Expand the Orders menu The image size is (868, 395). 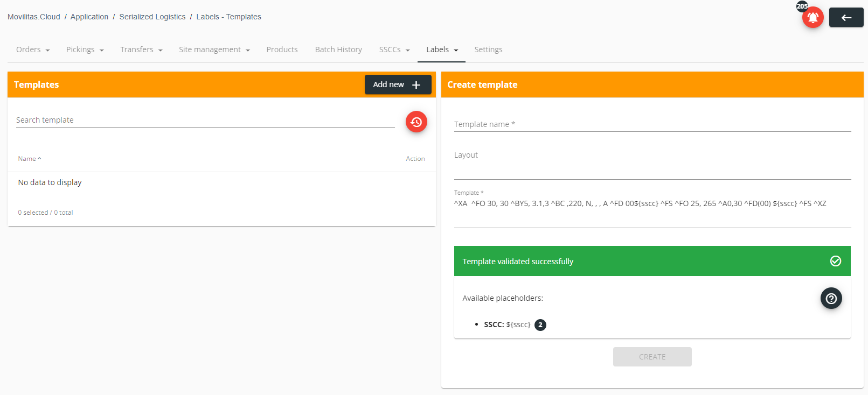(x=33, y=50)
